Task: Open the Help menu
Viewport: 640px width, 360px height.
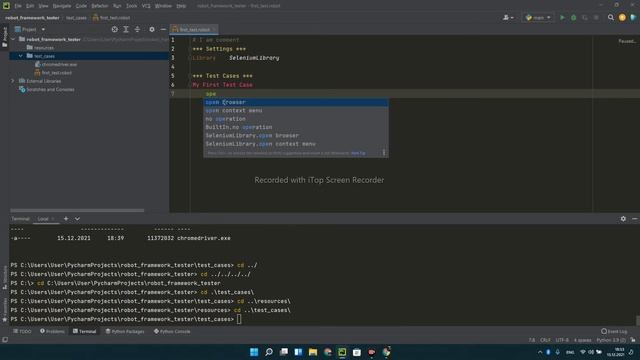Action: coord(181,6)
